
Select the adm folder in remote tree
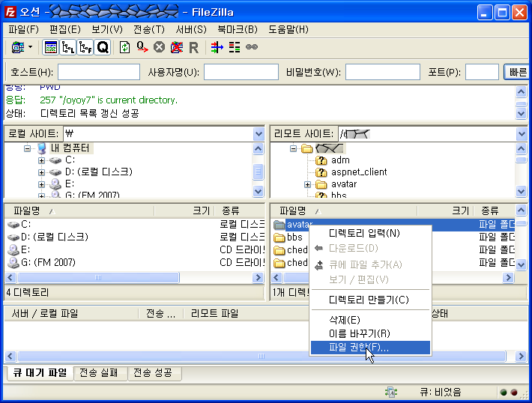[340, 160]
